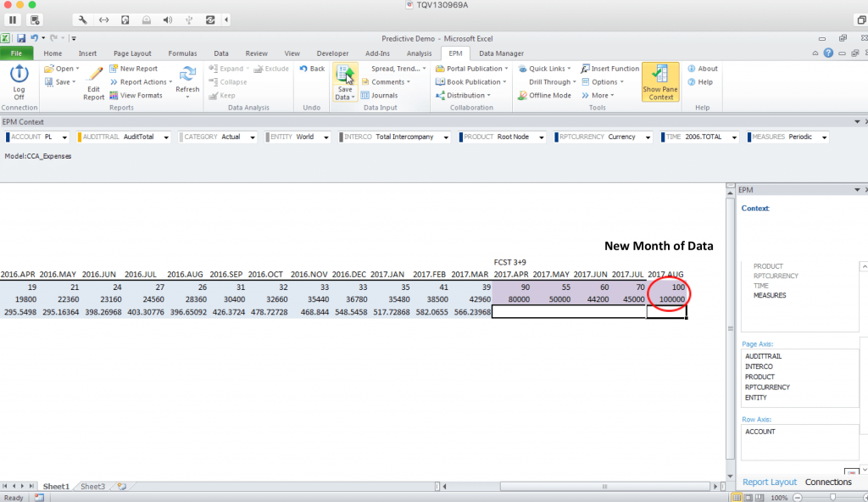The width and height of the screenshot is (868, 502).
Task: Switch to Offline Mode
Action: pyautogui.click(x=544, y=95)
